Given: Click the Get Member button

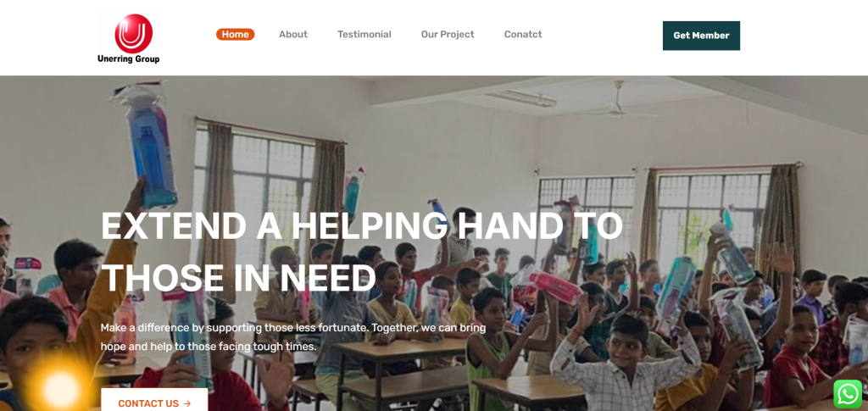Looking at the screenshot, I should 701,36.
